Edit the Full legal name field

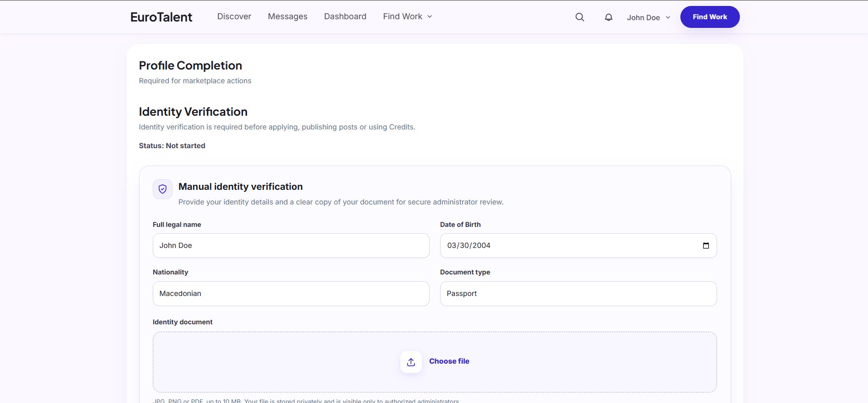click(x=291, y=246)
